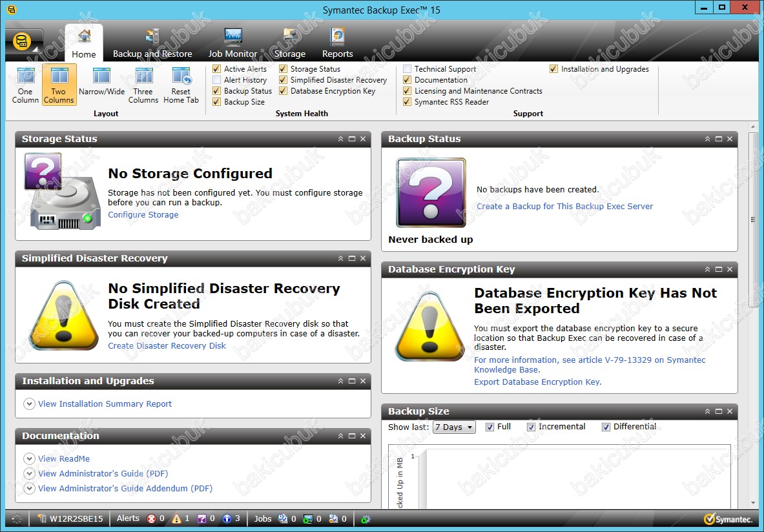The height and width of the screenshot is (532, 764).
Task: Uncheck the Backup Status checkbox in ribbon
Action: (217, 90)
